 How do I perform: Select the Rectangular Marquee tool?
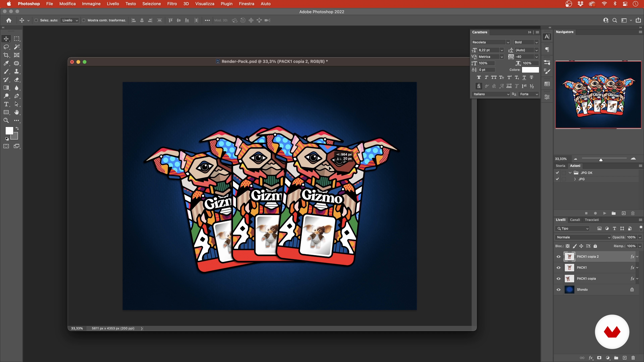17,39
